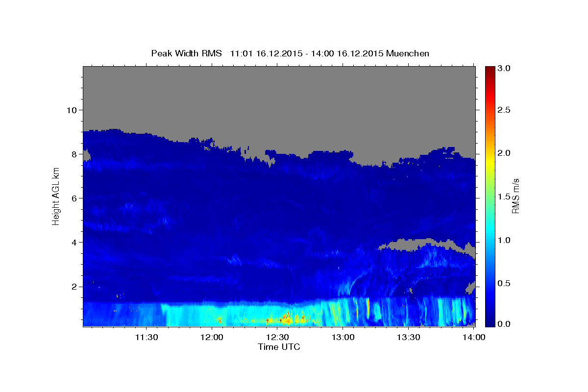Screen dimensions: 588x392
Task: Click the plot title 'Peak Width RMS'
Action: pos(186,53)
